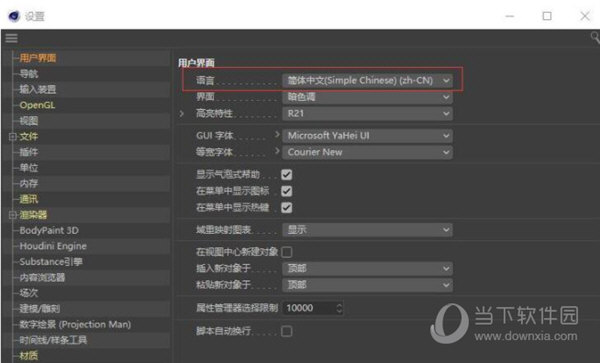Open the 域重映射图表 dropdown
This screenshot has width=600, height=363.
pyautogui.click(x=367, y=230)
